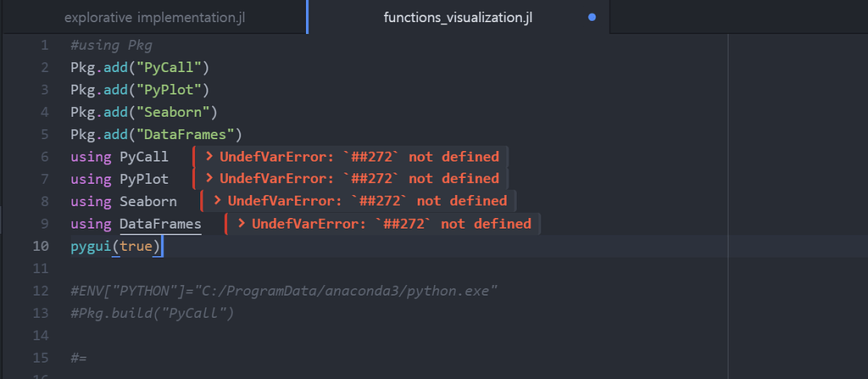Click the UndefVarError message on the PyCall line
The image size is (868, 379).
point(359,157)
